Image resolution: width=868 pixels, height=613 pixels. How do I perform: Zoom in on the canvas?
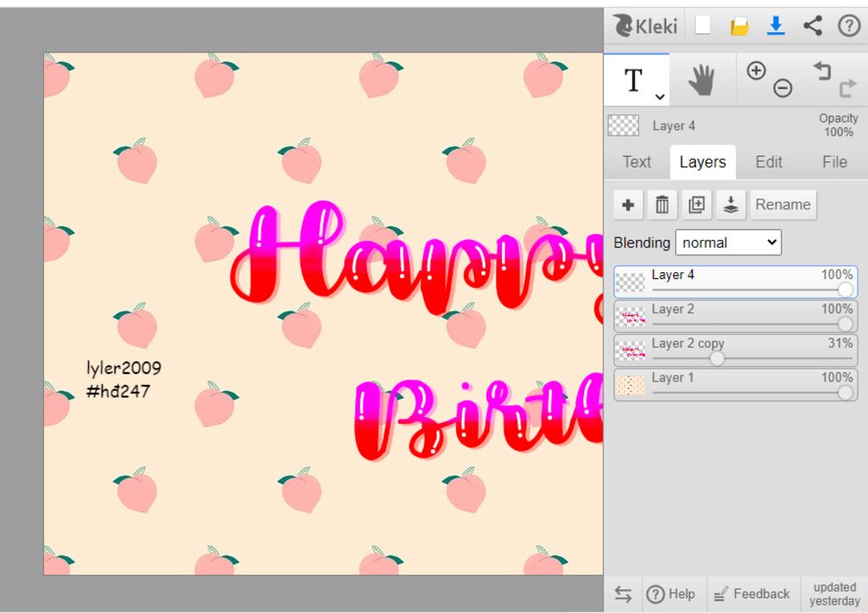click(x=756, y=71)
